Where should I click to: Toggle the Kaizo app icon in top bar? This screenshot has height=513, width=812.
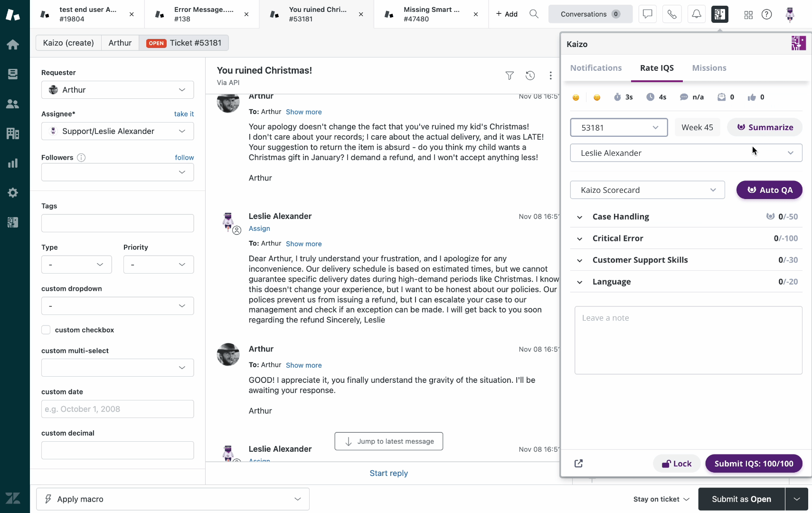tap(720, 14)
